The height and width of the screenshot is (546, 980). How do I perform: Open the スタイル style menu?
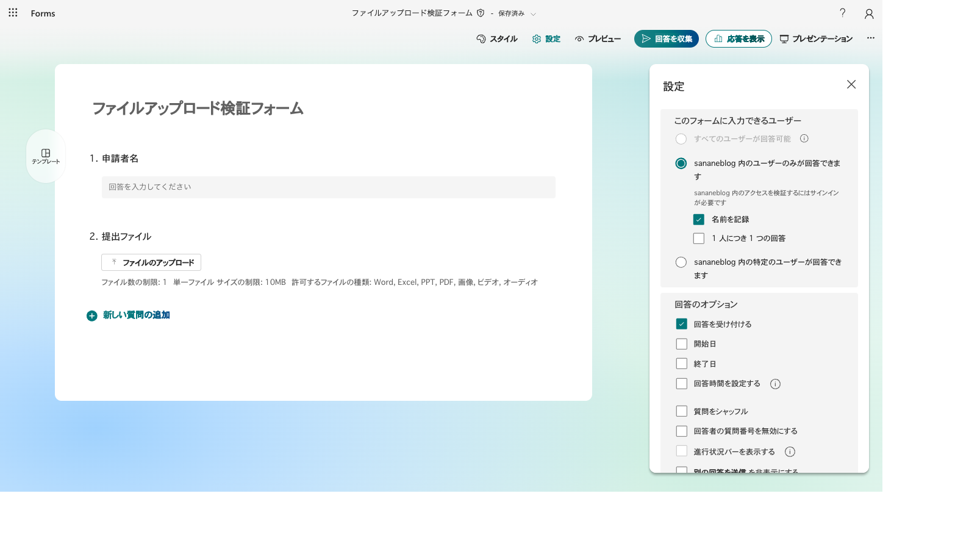pyautogui.click(x=496, y=39)
